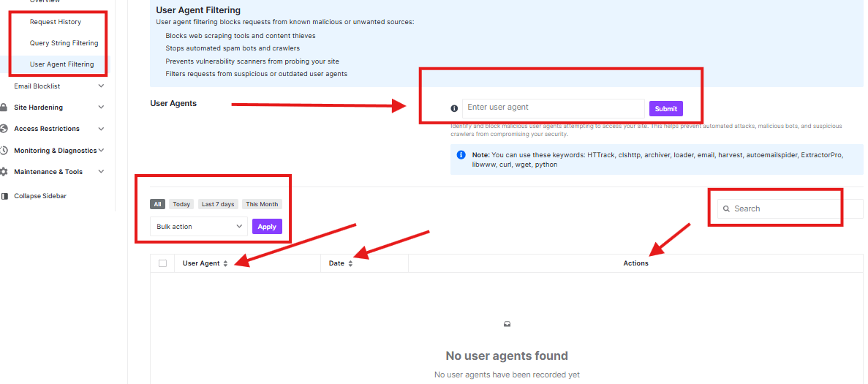
Task: Open the Request History page
Action: 56,22
